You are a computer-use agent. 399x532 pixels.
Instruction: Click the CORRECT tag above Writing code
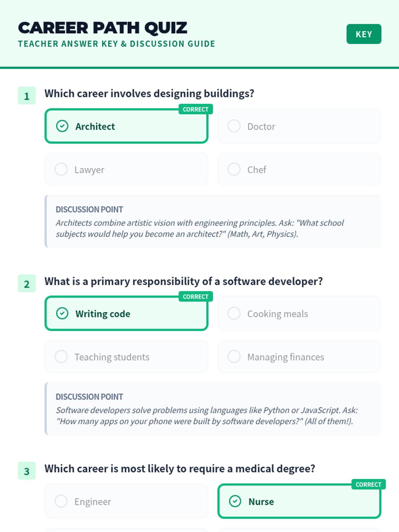click(x=196, y=297)
